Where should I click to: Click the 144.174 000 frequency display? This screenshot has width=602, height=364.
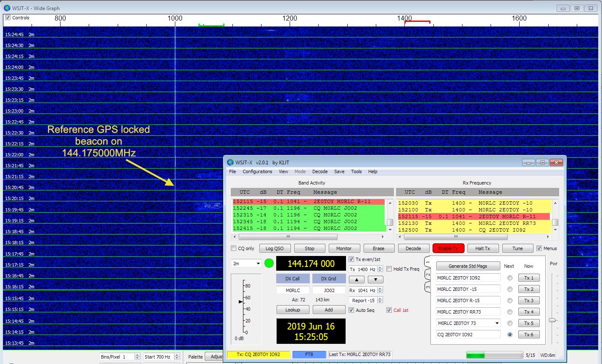(311, 264)
